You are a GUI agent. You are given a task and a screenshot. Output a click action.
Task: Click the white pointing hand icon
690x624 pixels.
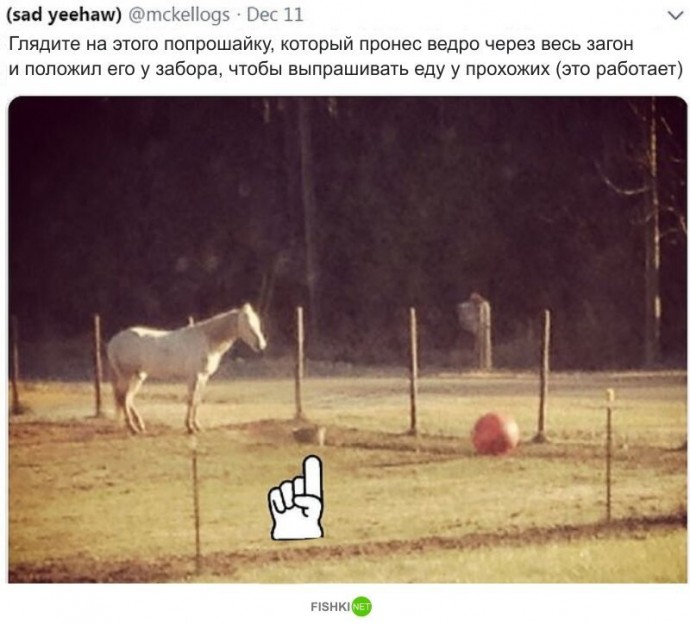point(297,498)
